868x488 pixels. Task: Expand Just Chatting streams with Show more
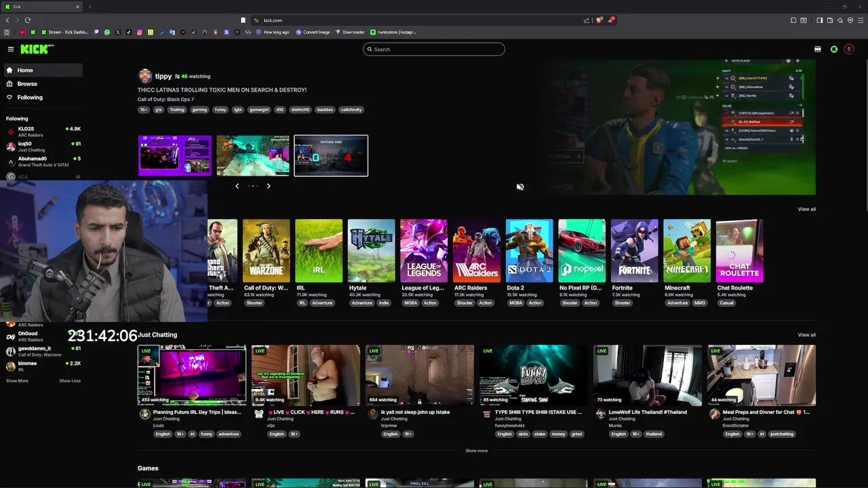tap(476, 451)
